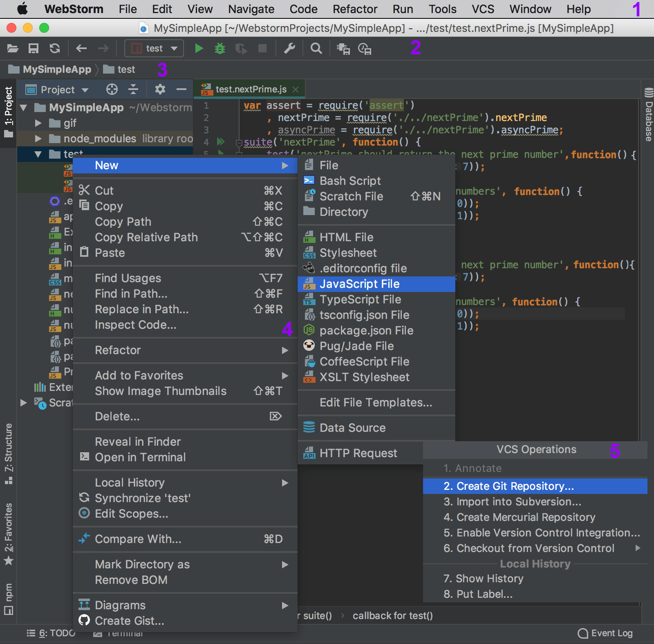This screenshot has width=654, height=644.
Task: Click the Search Everywhere magnifier icon
Action: (316, 49)
